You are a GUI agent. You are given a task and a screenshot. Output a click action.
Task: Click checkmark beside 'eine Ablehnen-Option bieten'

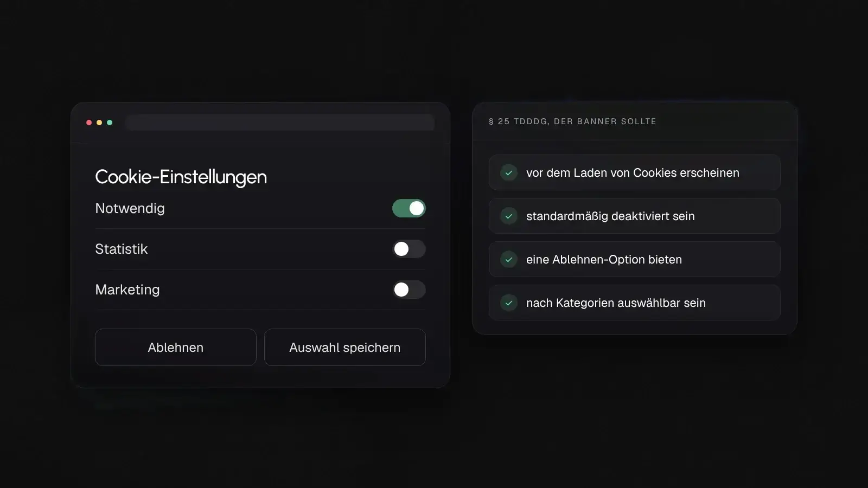[509, 260]
